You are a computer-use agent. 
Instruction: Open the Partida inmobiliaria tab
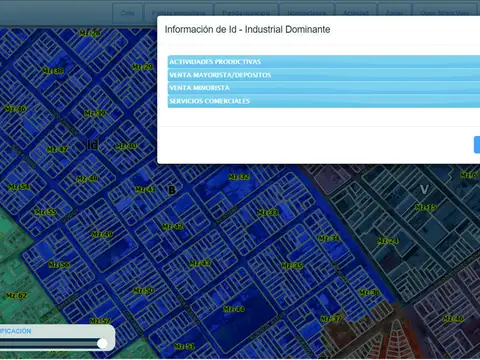coord(179,13)
